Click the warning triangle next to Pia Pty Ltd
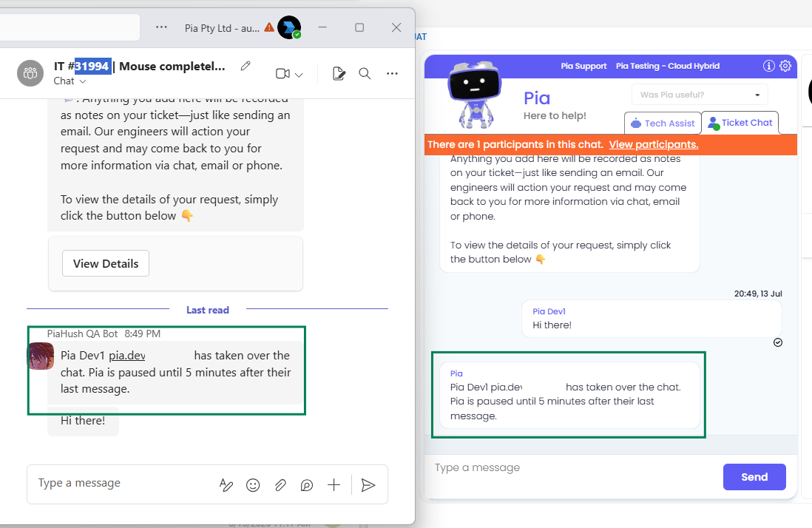Image resolution: width=812 pixels, height=528 pixels. pos(269,27)
